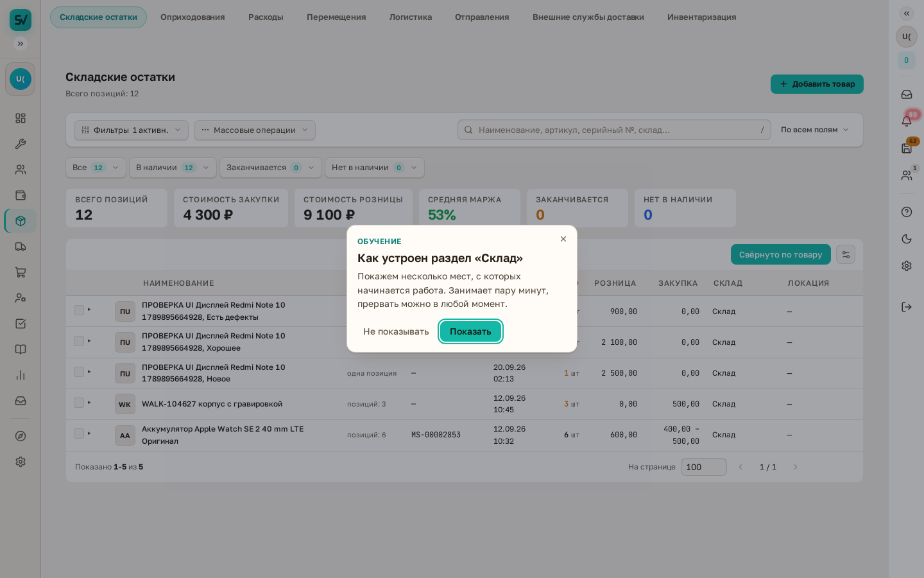This screenshot has height=578, width=924.
Task: Close the tutorial popup with the X
Action: point(563,239)
